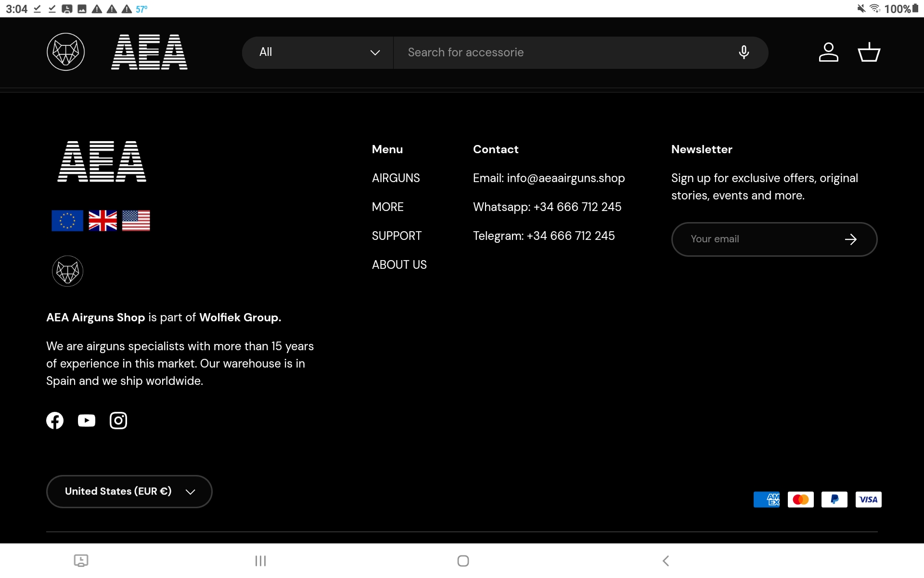Expand the All category search dropdown
Image resolution: width=924 pixels, height=578 pixels.
(319, 53)
